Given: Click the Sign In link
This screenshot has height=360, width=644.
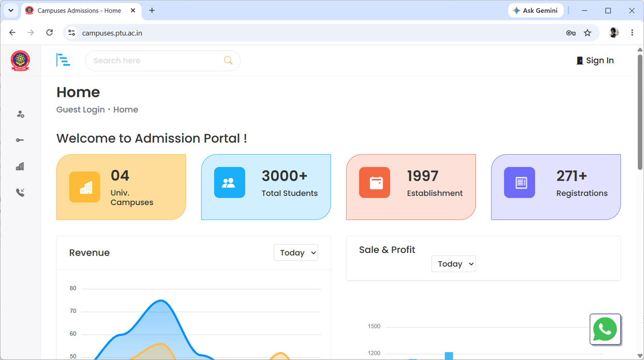Looking at the screenshot, I should point(595,61).
